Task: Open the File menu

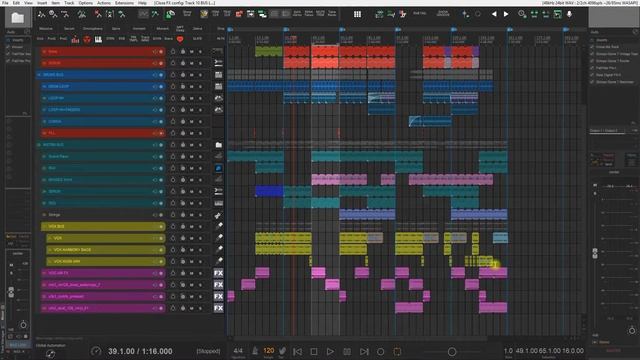Action: pos(5,3)
